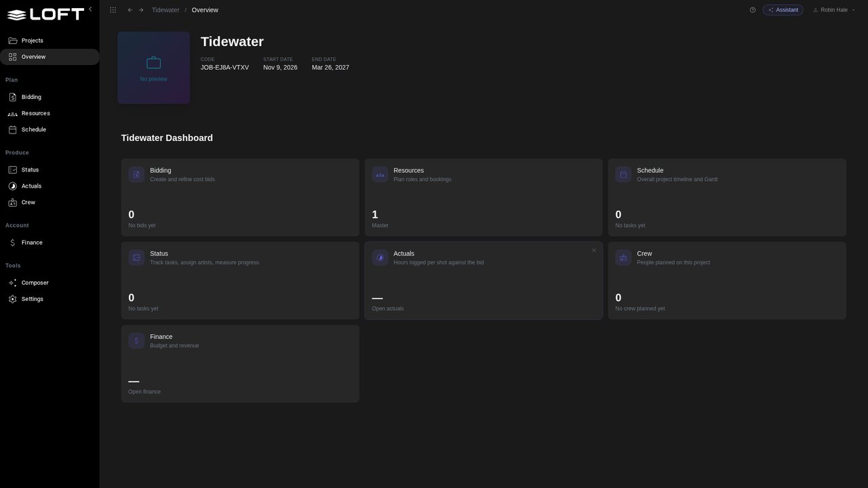Click the sidebar Status icon
The image size is (868, 488).
[12, 170]
